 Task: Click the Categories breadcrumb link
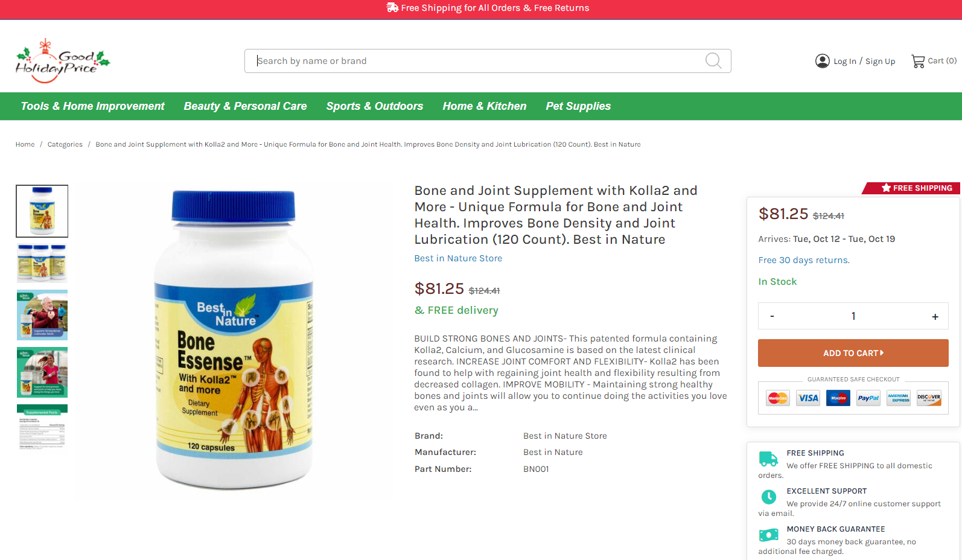65,144
